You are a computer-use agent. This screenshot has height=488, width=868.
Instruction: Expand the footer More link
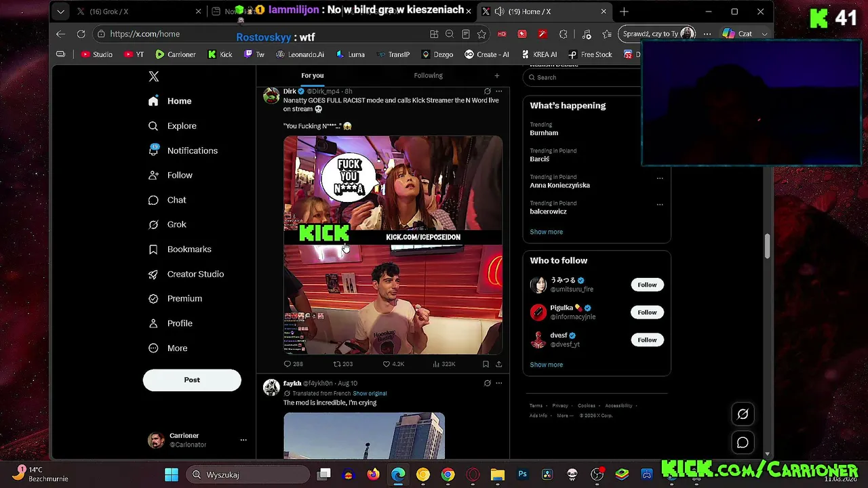pos(564,415)
